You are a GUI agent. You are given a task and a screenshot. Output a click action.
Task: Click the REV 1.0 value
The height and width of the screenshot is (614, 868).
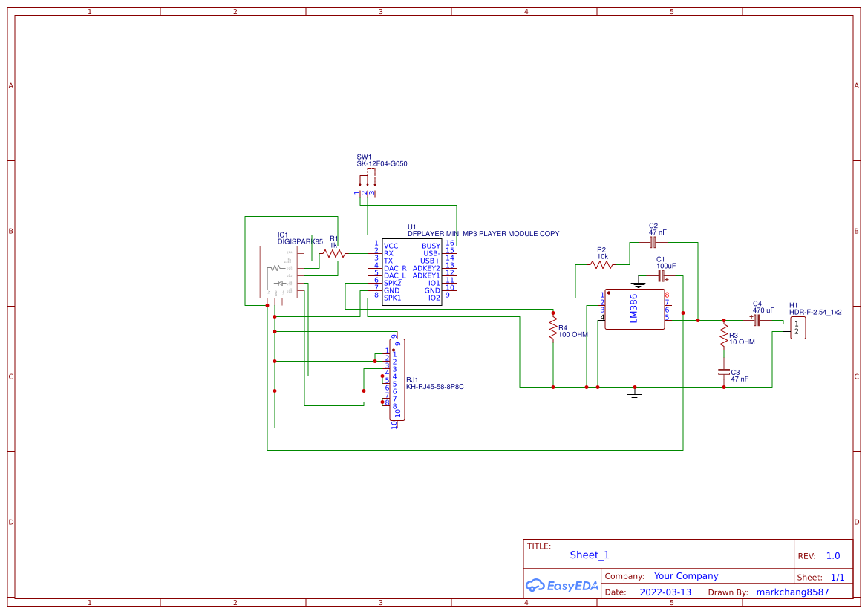(x=832, y=555)
